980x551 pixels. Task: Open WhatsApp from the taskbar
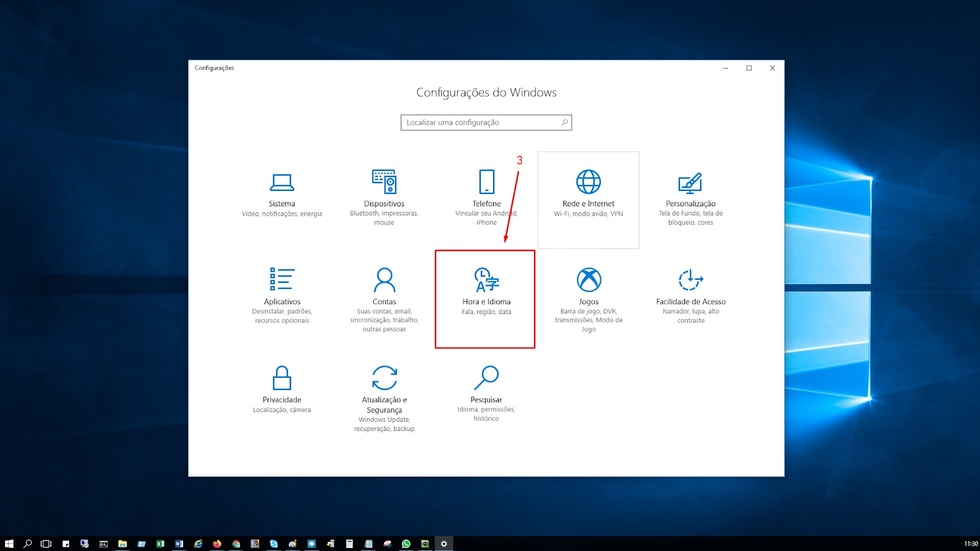(x=406, y=544)
